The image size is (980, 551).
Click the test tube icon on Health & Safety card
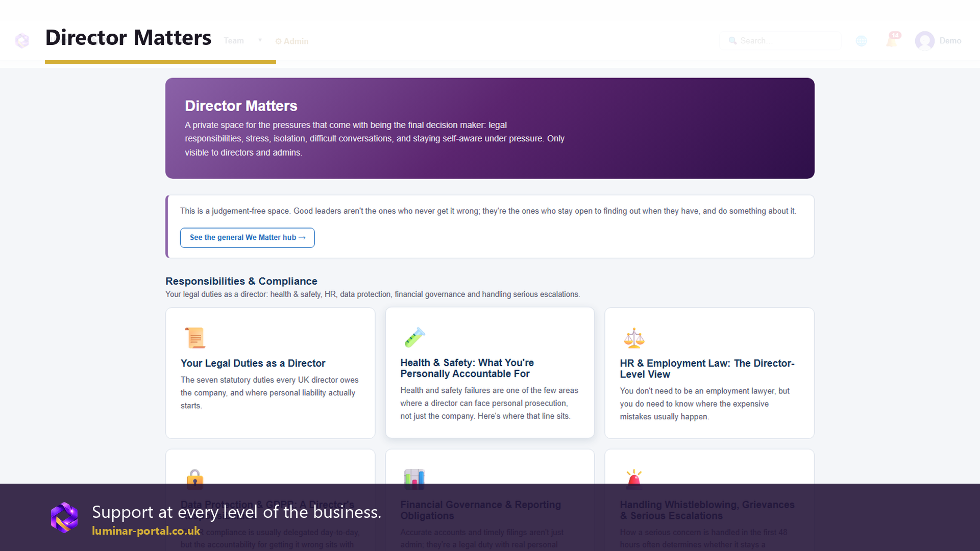[414, 337]
